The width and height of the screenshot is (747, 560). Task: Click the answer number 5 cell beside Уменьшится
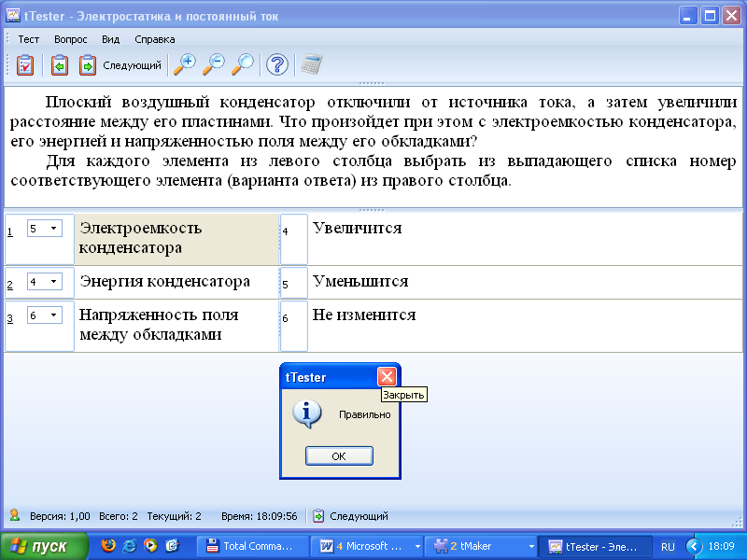pos(294,283)
